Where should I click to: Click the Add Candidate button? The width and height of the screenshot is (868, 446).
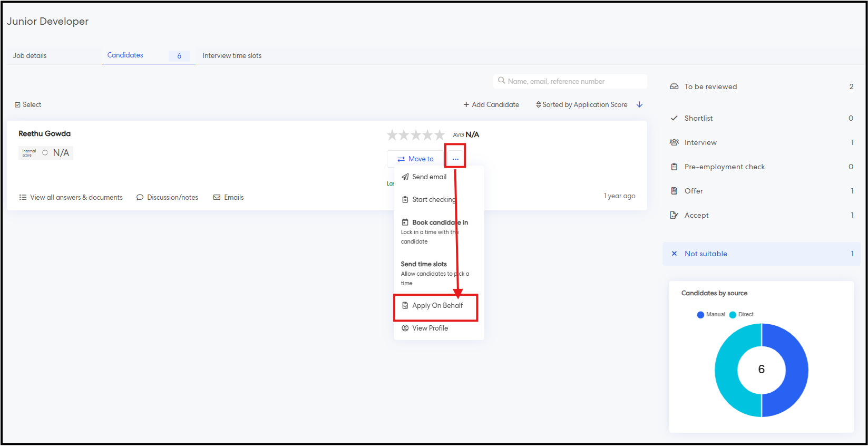tap(491, 105)
